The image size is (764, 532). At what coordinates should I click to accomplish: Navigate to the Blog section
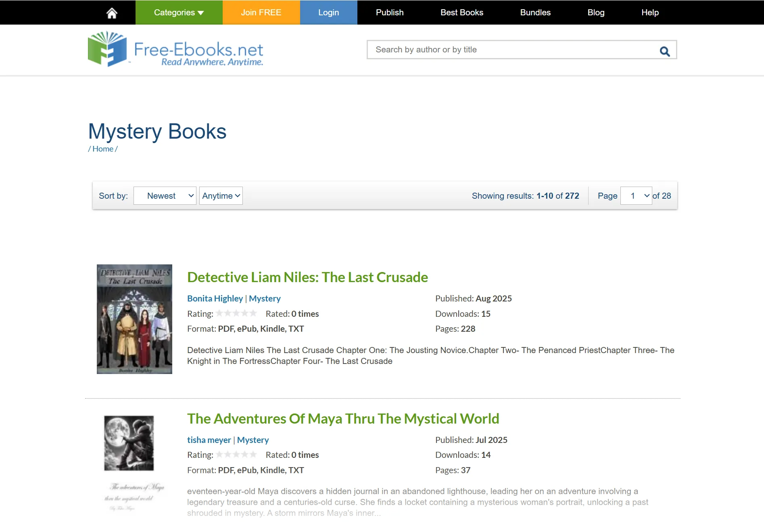pos(596,12)
